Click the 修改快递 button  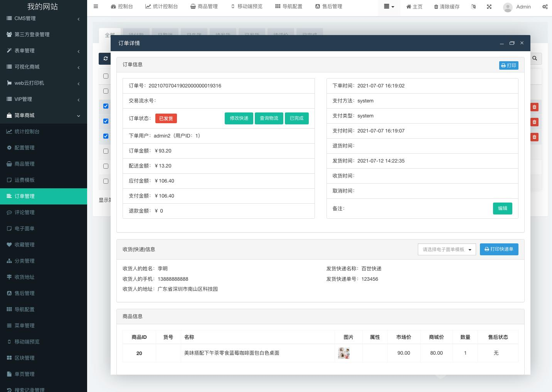(239, 118)
